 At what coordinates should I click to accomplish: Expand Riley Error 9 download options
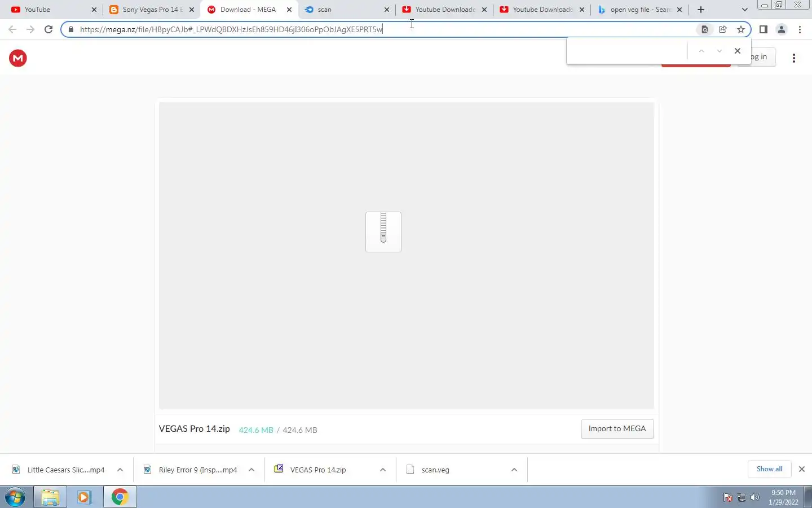[251, 470]
